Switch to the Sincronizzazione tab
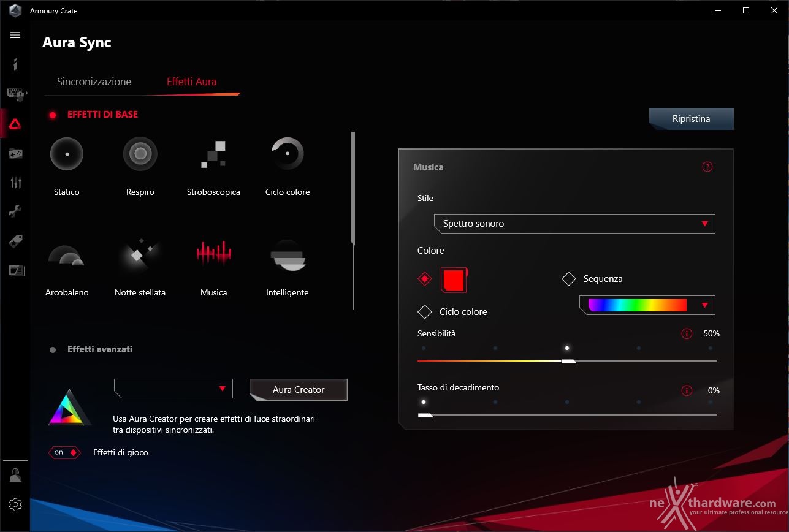Image resolution: width=789 pixels, height=532 pixels. pos(94,82)
